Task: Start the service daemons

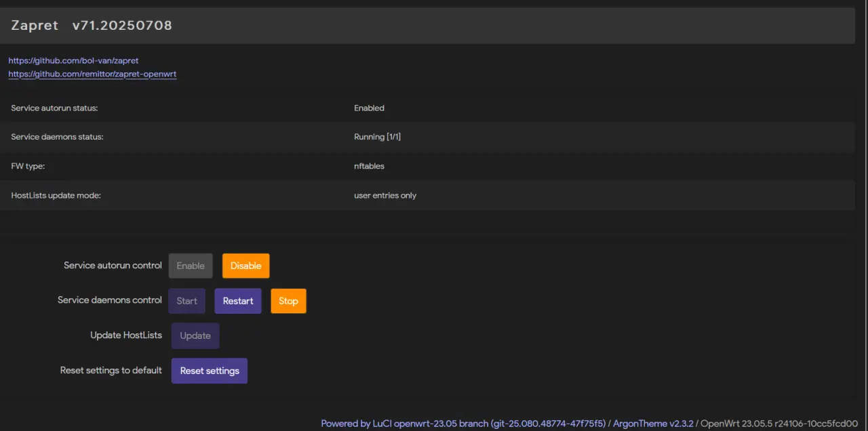Action: pyautogui.click(x=186, y=301)
